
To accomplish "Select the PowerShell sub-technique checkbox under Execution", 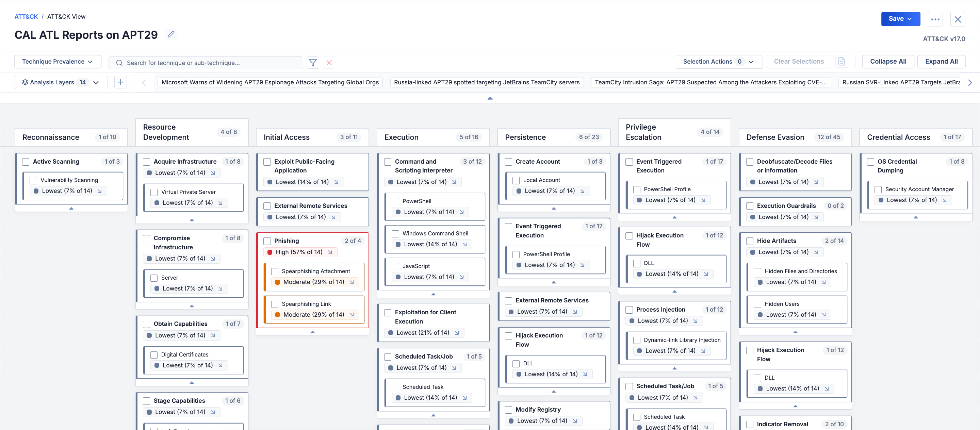I will 395,201.
